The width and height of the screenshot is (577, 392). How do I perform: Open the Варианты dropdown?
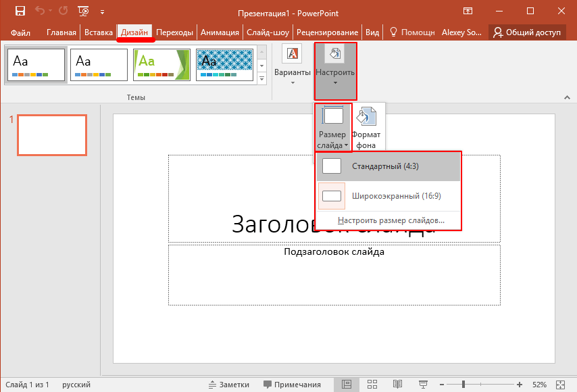click(x=292, y=65)
